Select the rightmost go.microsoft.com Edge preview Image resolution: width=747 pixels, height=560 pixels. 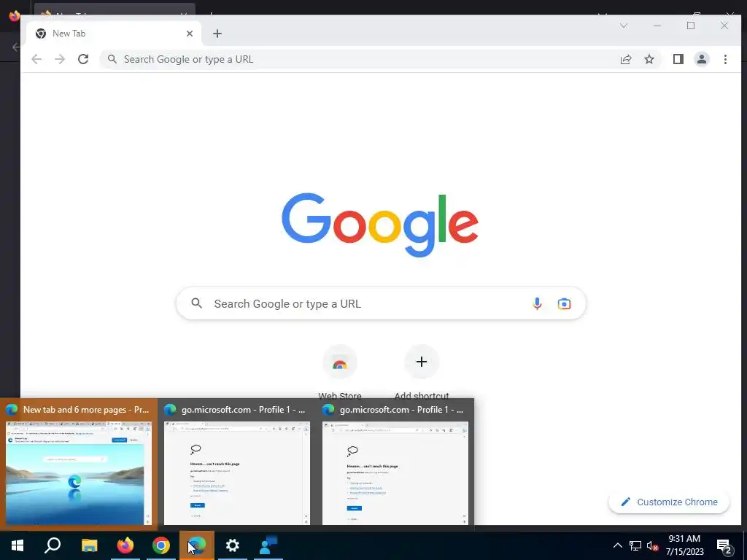(x=395, y=464)
